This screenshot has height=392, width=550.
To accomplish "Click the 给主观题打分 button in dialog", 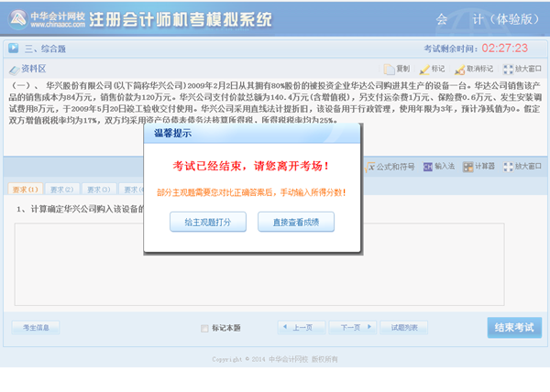I will click(x=208, y=222).
